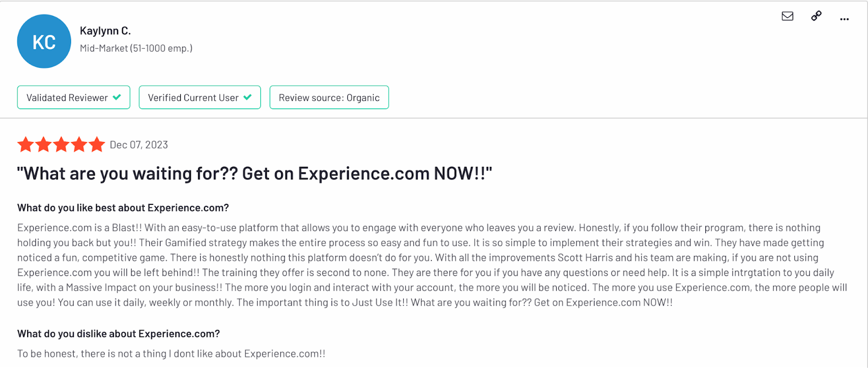868x368 pixels.
Task: Click the Verified Current User green checkmark
Action: [247, 97]
